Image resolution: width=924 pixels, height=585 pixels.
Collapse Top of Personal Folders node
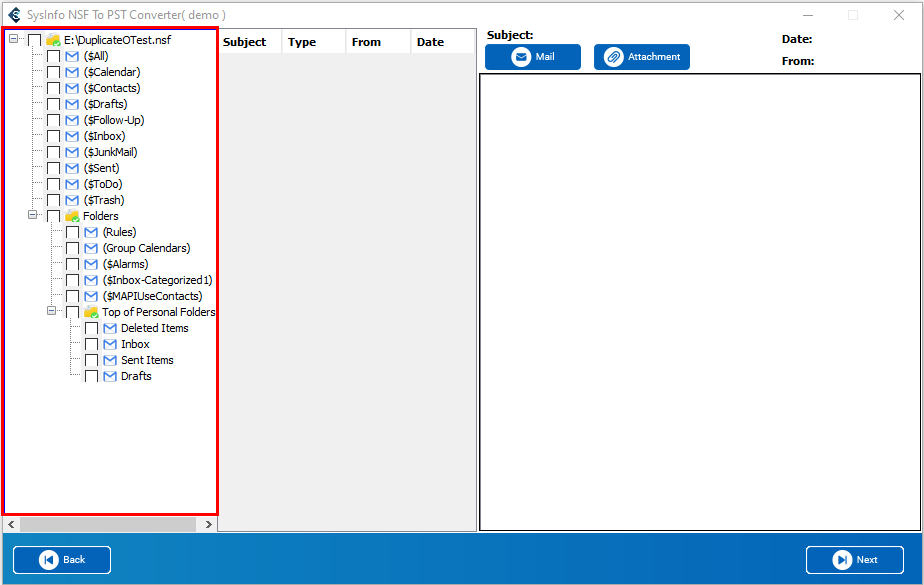click(51, 310)
